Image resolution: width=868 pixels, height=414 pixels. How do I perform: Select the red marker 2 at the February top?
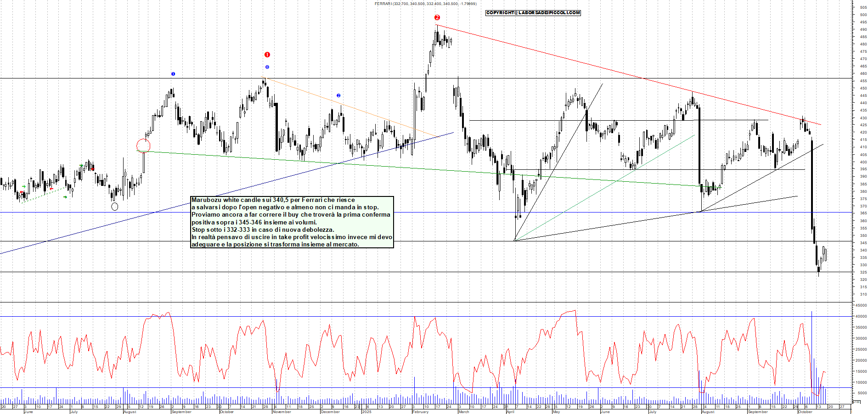(x=437, y=17)
